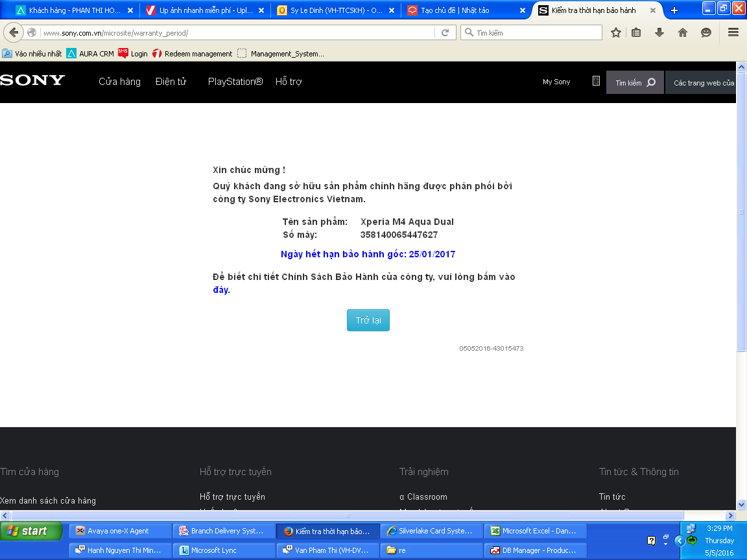This screenshot has width=747, height=560.
Task: Switch to Silverlake Card System taskbar item
Action: coord(432,531)
